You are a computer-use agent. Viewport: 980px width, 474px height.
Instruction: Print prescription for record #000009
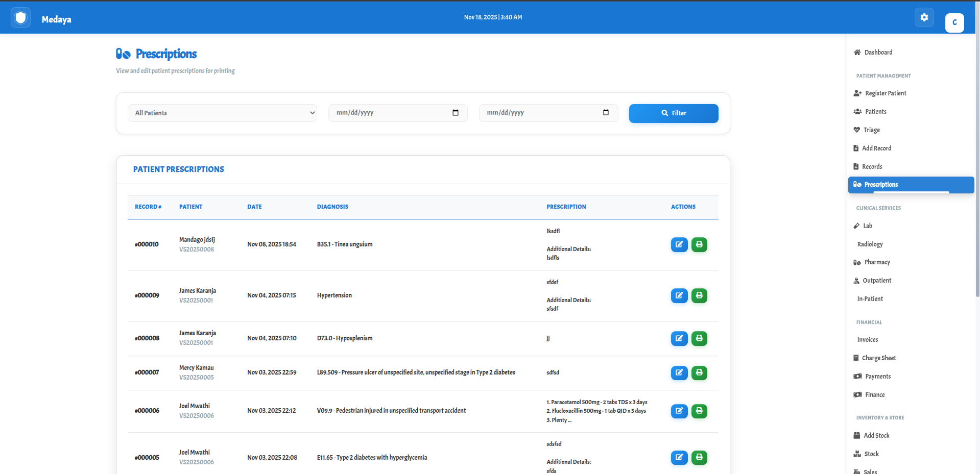[x=699, y=295]
